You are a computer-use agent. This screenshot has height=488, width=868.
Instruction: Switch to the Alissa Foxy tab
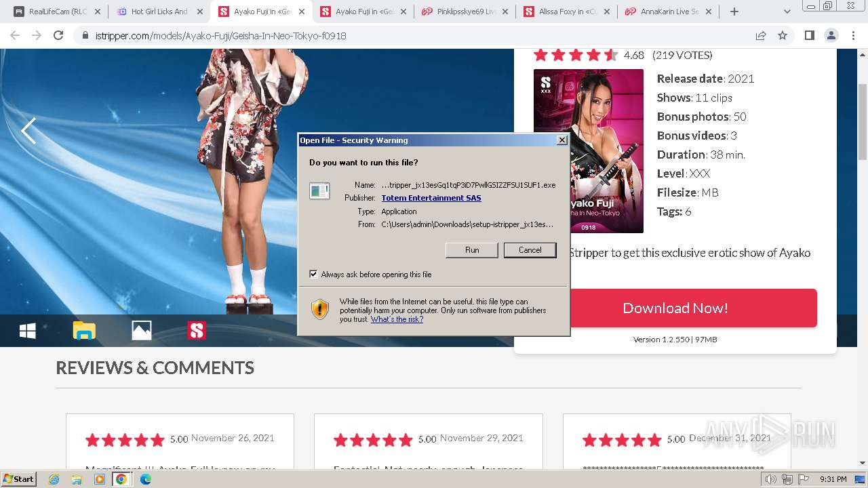pyautogui.click(x=567, y=12)
